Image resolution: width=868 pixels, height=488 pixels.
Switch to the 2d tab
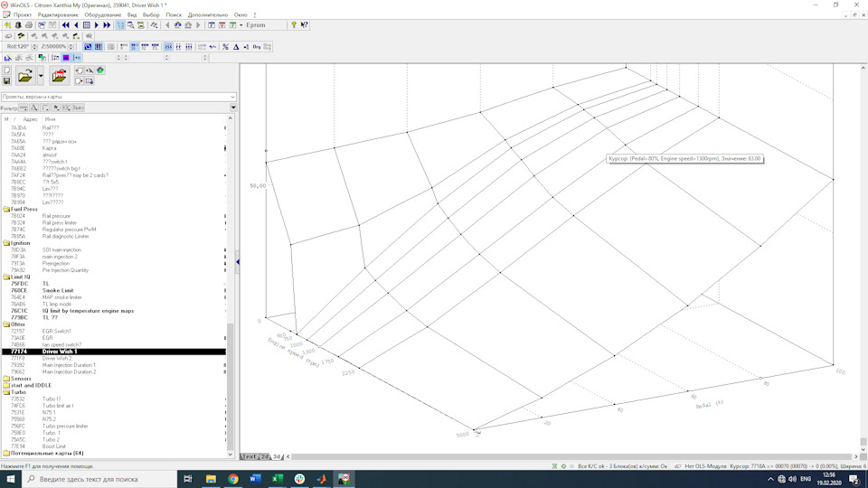(x=265, y=457)
